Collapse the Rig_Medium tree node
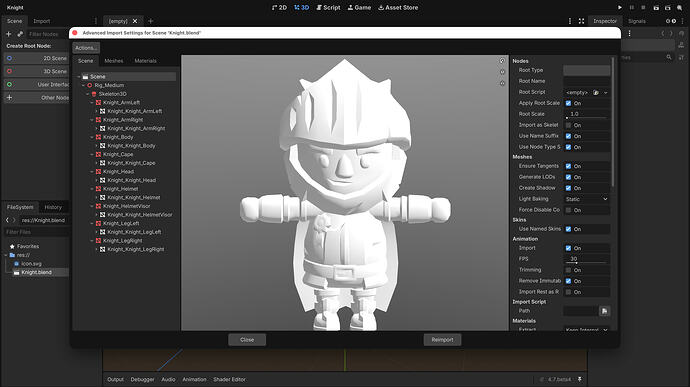 point(84,85)
